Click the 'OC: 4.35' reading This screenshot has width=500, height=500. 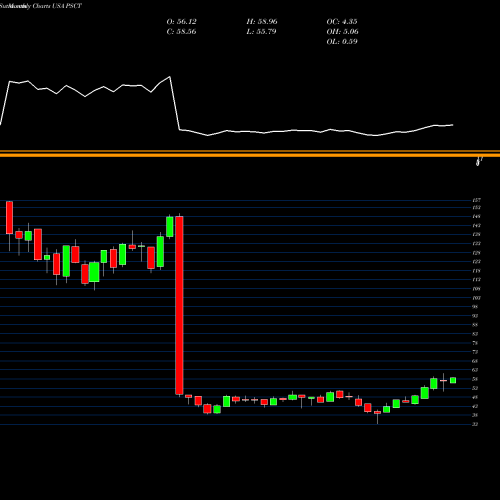tap(342, 22)
